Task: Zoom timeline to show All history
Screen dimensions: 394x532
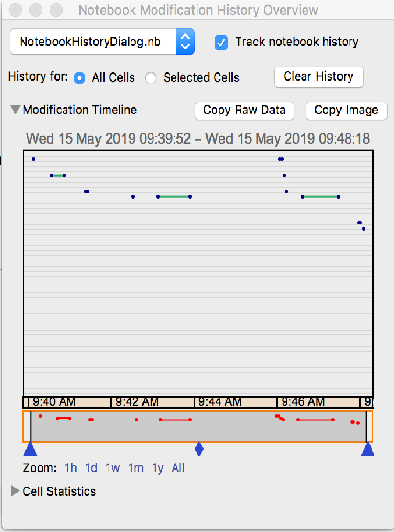Action: click(x=178, y=468)
